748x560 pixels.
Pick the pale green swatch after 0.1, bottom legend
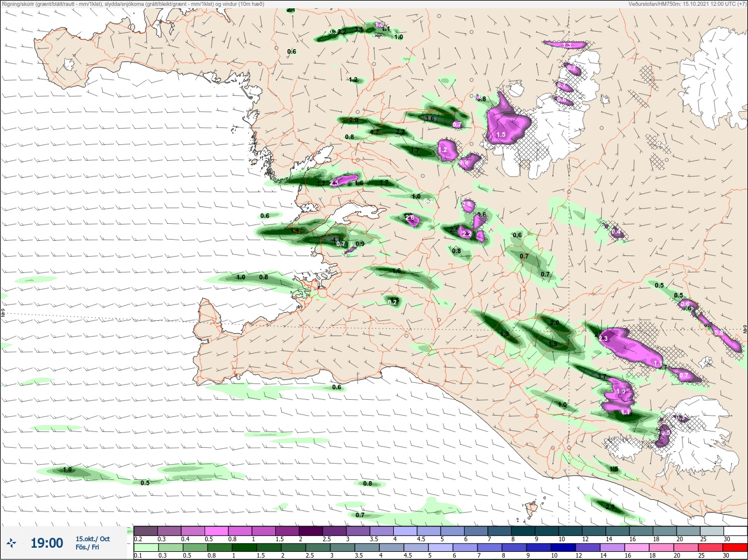146,548
